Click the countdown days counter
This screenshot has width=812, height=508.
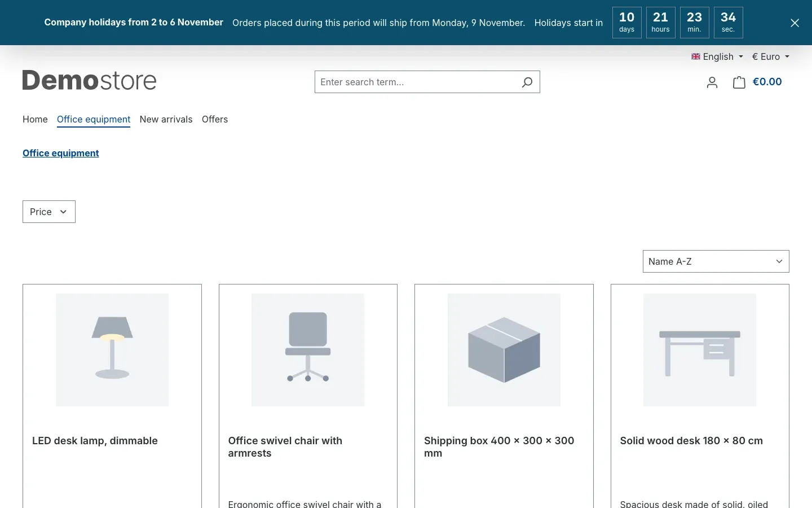coord(627,23)
